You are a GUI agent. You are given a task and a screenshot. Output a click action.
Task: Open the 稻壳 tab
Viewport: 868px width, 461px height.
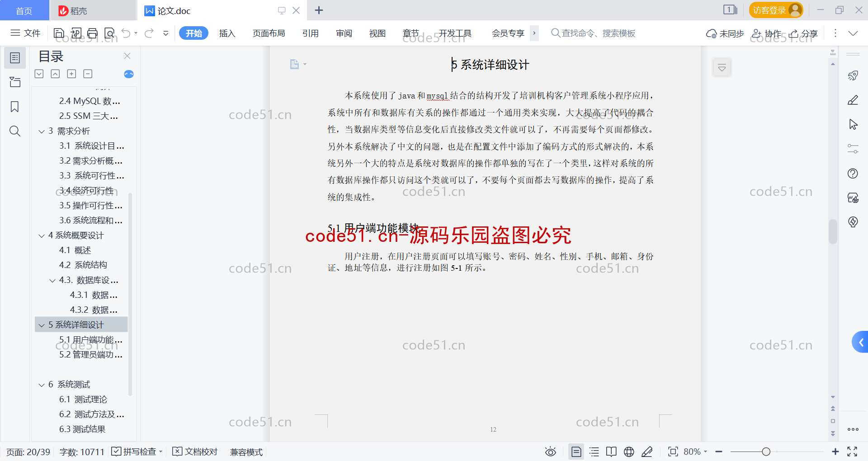93,10
